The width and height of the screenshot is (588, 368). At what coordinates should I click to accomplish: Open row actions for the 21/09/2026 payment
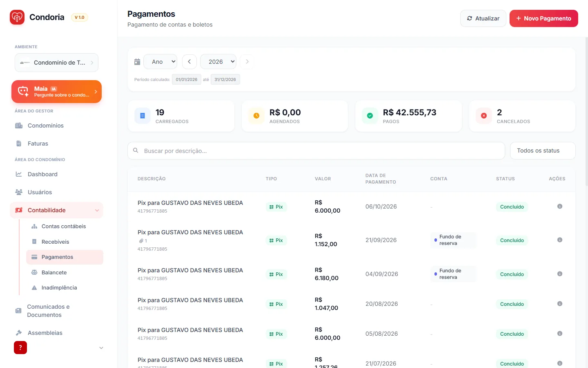pyautogui.click(x=560, y=240)
